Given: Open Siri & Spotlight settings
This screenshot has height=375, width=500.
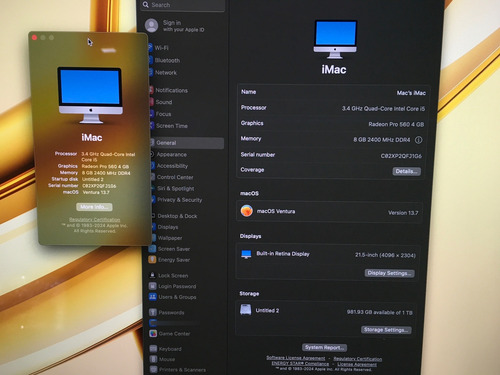Looking at the screenshot, I should tap(176, 188).
